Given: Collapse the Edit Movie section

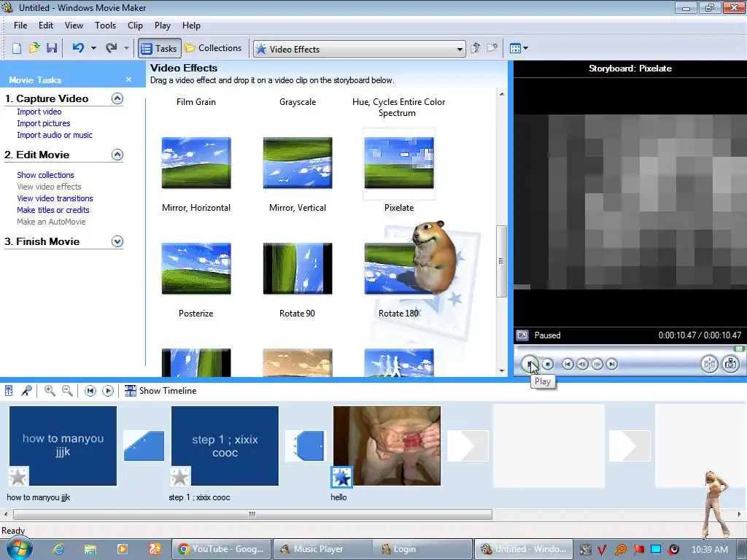Looking at the screenshot, I should coord(117,155).
